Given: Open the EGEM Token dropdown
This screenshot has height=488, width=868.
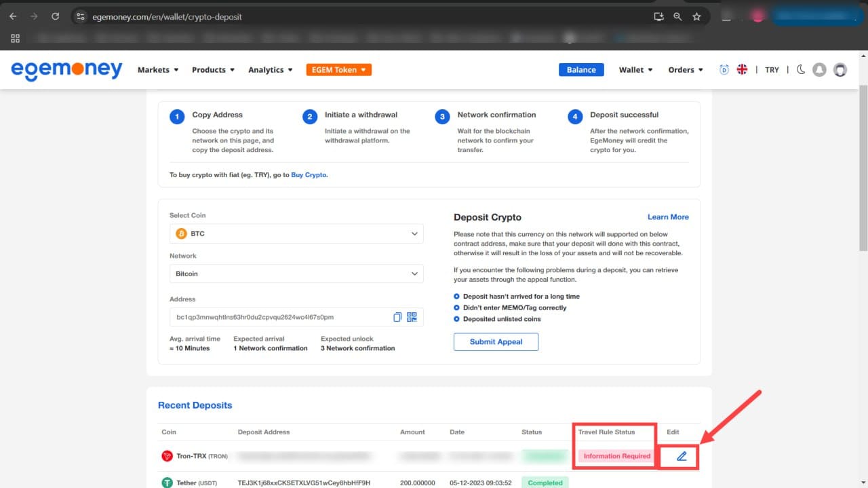Looking at the screenshot, I should coord(339,70).
